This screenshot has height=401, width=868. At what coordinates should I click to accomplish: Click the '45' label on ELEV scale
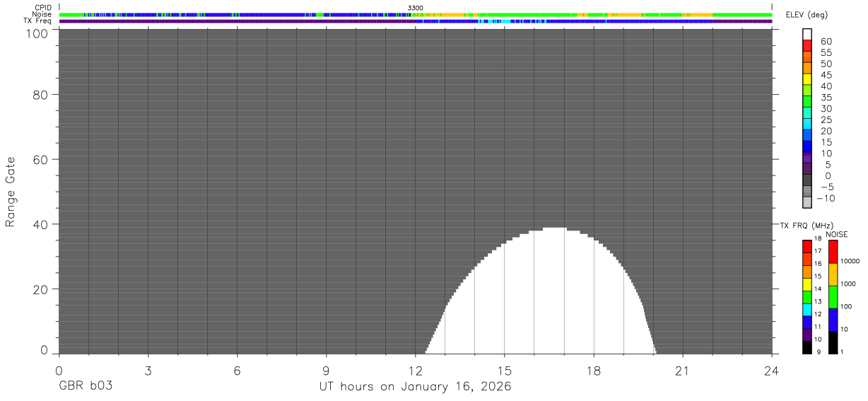click(x=826, y=74)
